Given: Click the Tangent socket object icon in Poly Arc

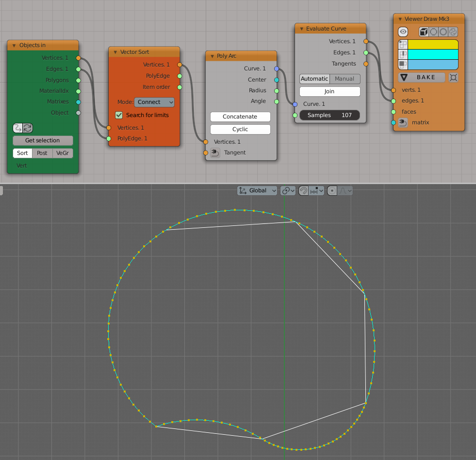Looking at the screenshot, I should tap(214, 153).
